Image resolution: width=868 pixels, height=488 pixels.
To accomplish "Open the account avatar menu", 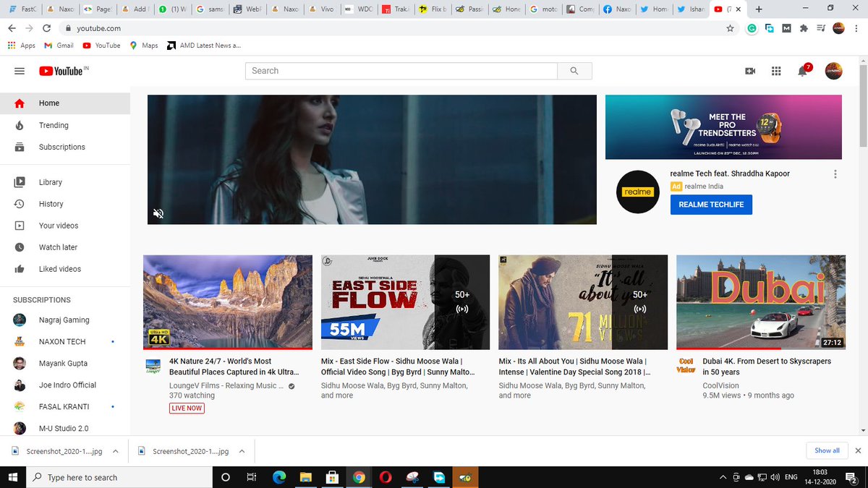I will click(x=833, y=71).
